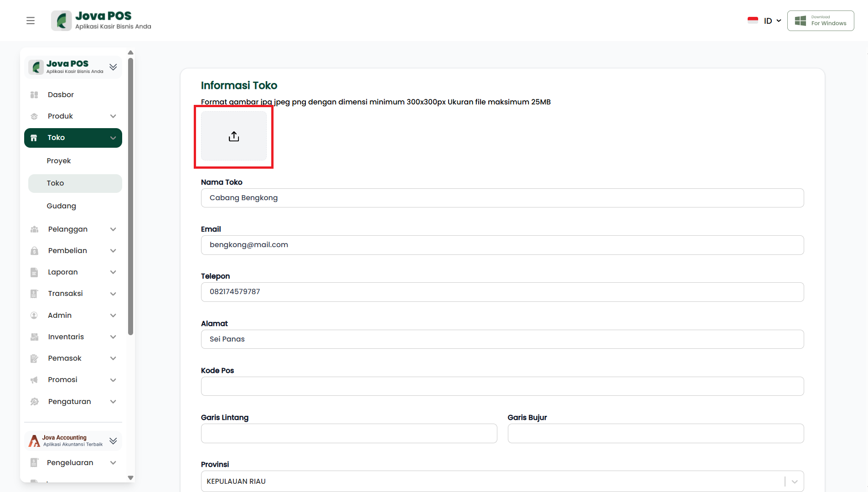
Task: Select Proyek in the Toko submenu
Action: 59,161
